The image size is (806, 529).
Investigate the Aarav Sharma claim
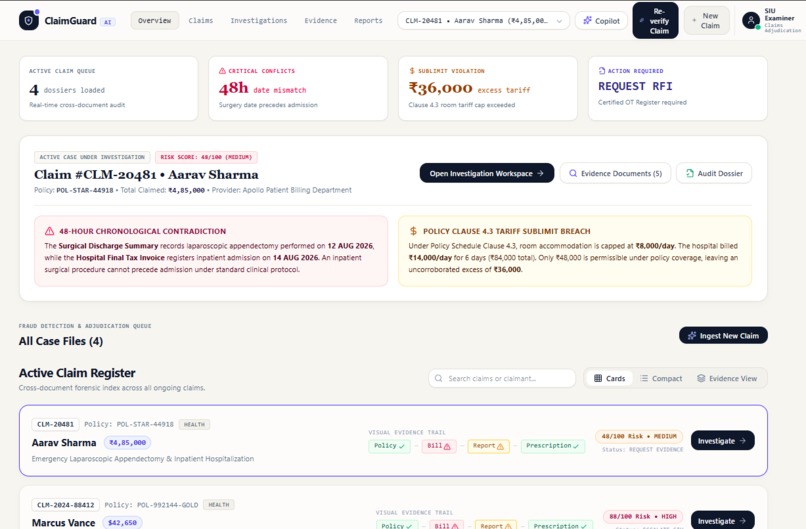pos(722,441)
